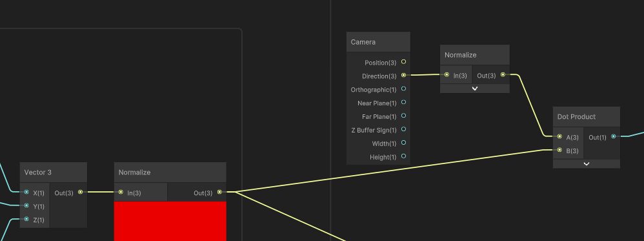Click the Vector 3 Z(1) input port

[x=26, y=219]
